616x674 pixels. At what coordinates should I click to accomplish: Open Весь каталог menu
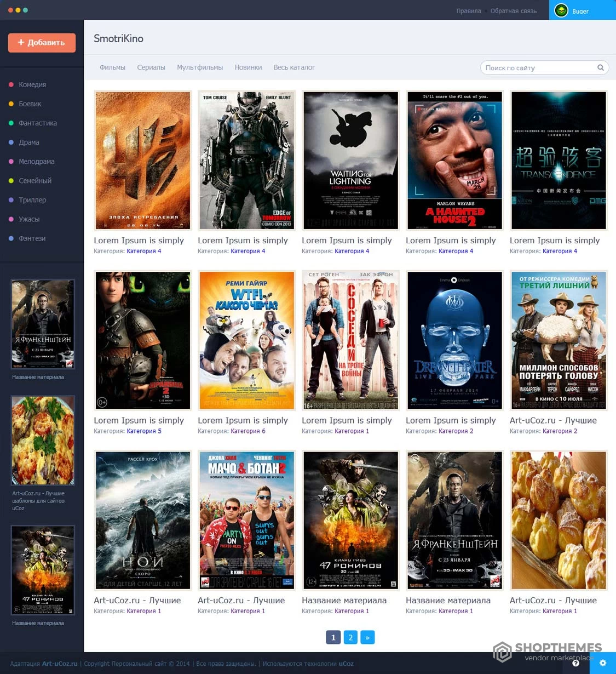coord(294,67)
